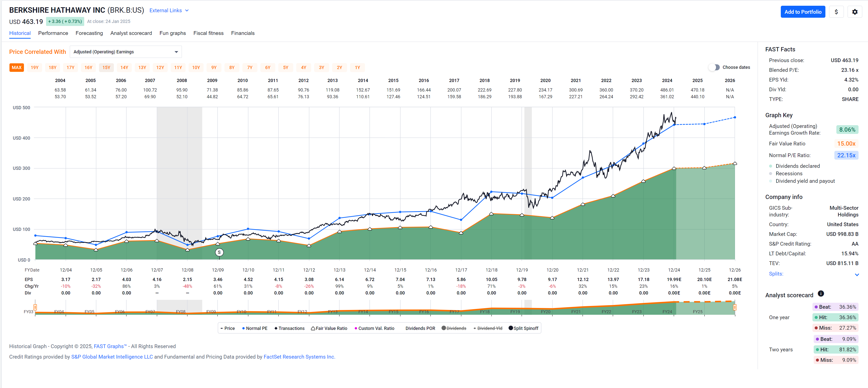Click the TEV USD 815.11 B value
This screenshot has height=388, width=868.
tap(842, 263)
